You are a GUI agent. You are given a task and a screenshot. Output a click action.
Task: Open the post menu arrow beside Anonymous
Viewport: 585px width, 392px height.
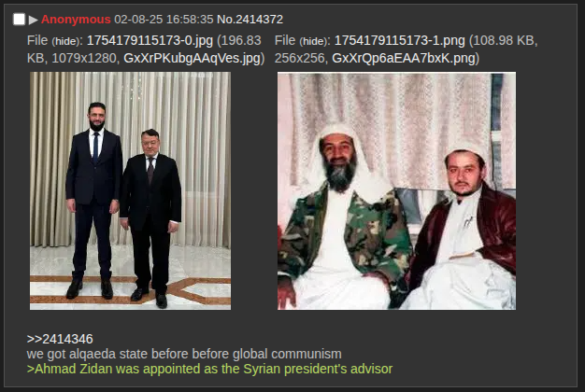pos(34,20)
